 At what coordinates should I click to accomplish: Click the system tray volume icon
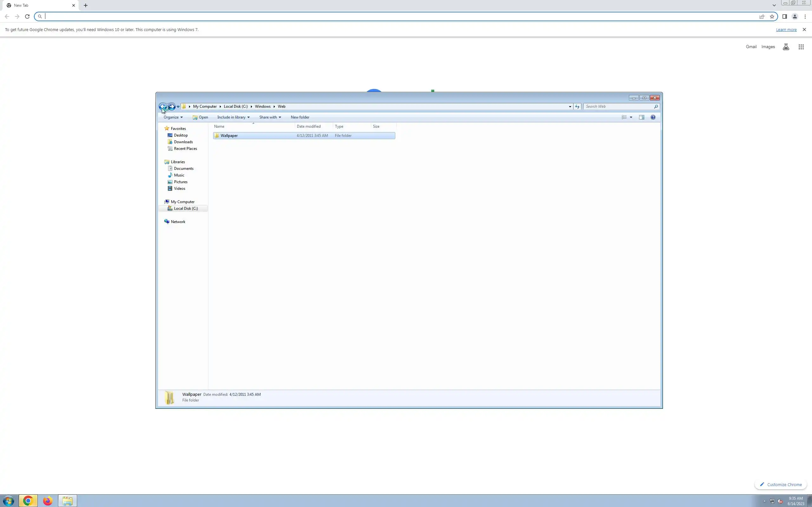[x=780, y=501]
